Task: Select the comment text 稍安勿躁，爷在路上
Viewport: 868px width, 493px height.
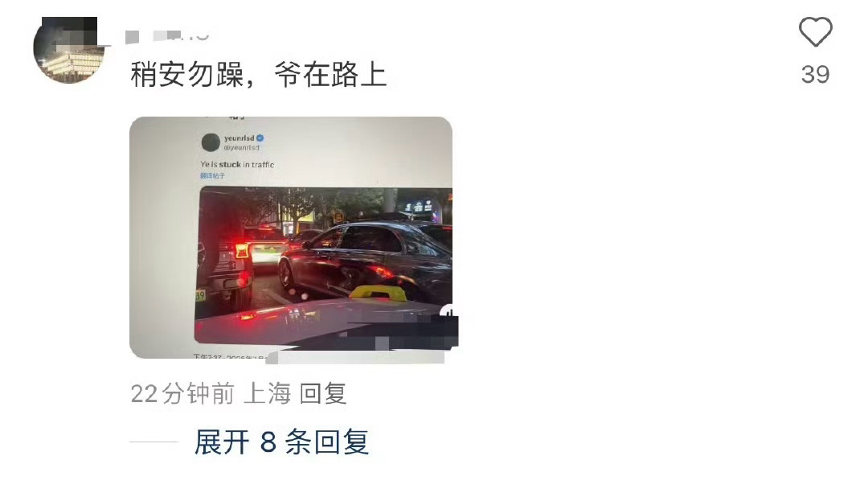Action: [259, 74]
